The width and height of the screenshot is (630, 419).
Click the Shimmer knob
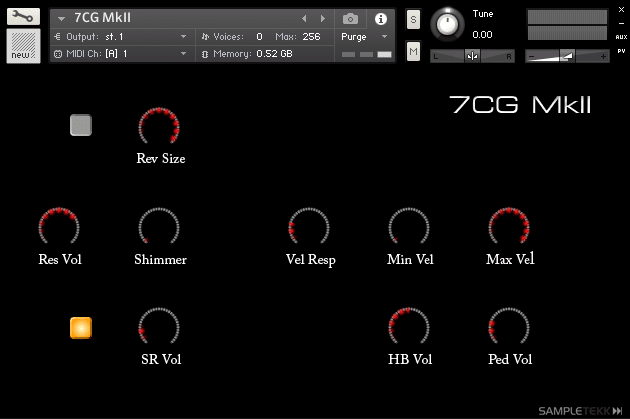pyautogui.click(x=159, y=227)
